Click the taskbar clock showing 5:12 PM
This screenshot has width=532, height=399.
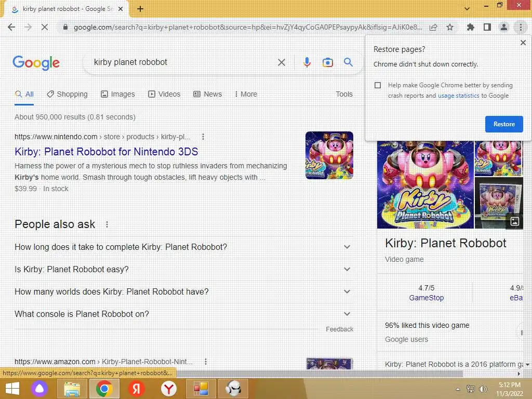tap(509, 389)
